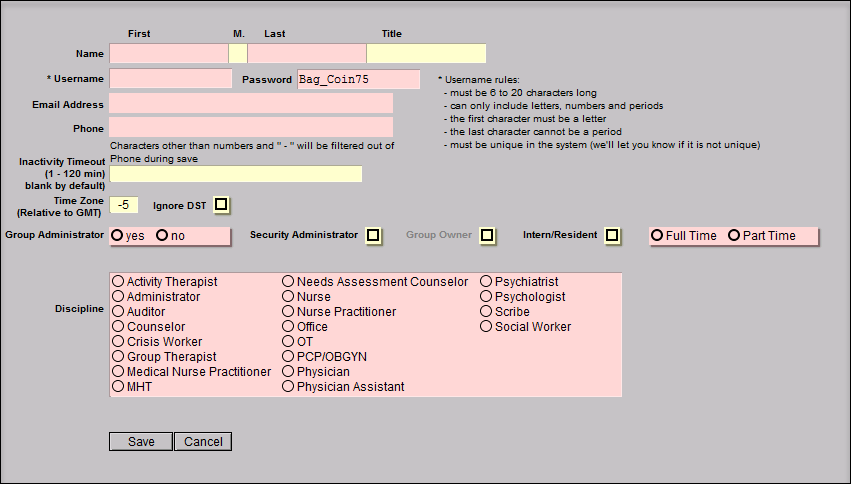
Task: Select Nurse Practitioner discipline
Action: [x=288, y=312]
